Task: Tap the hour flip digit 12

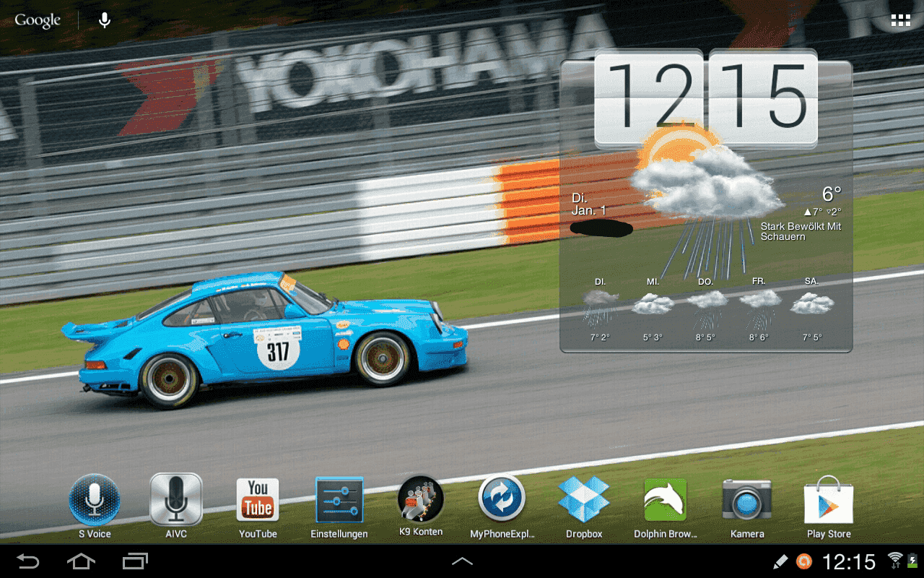Action: [649, 98]
